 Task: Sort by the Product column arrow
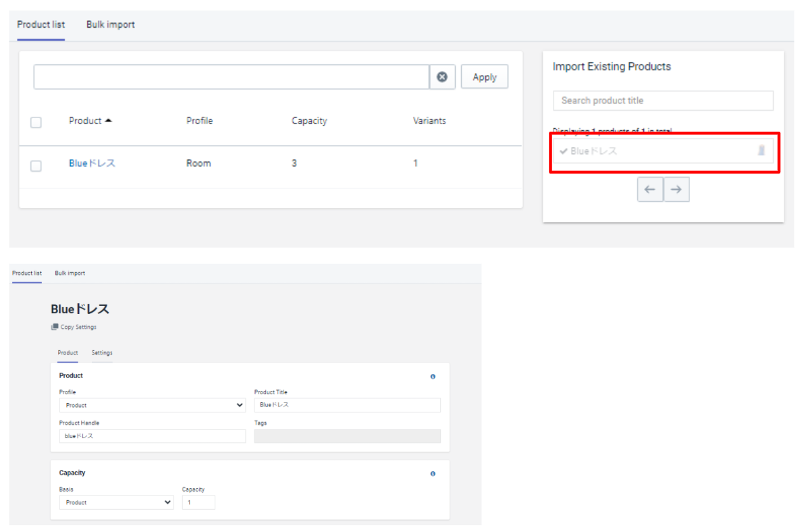pos(109,121)
